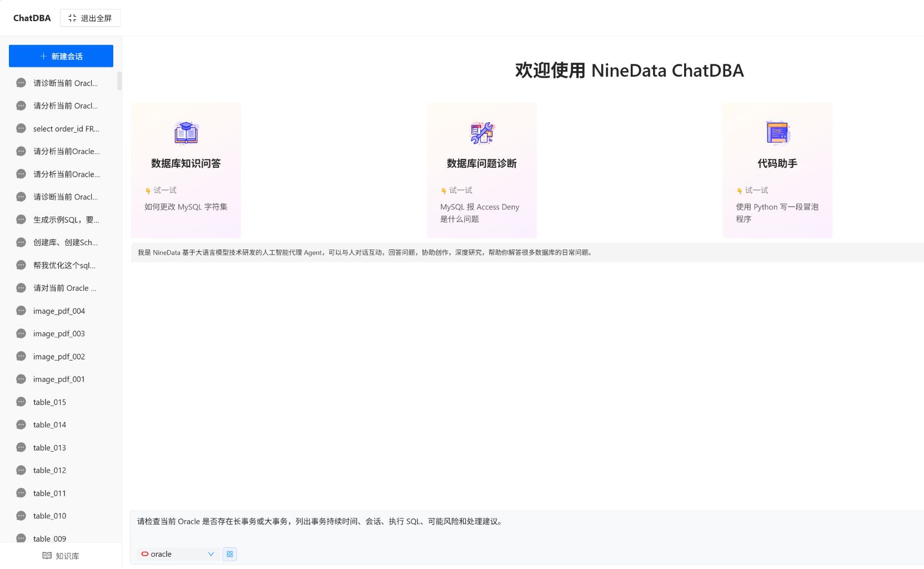Click the 我是 NineData agent introduction text

pyautogui.click(x=365, y=252)
